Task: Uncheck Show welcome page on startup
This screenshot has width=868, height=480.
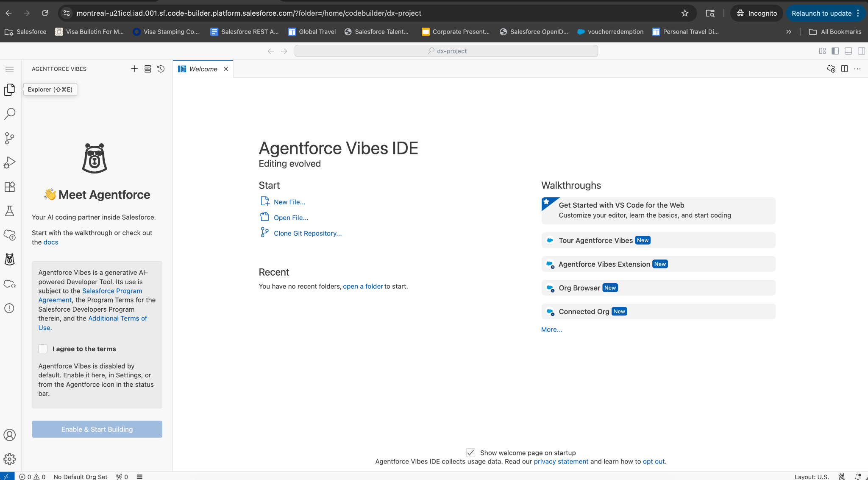Action: [x=471, y=452]
